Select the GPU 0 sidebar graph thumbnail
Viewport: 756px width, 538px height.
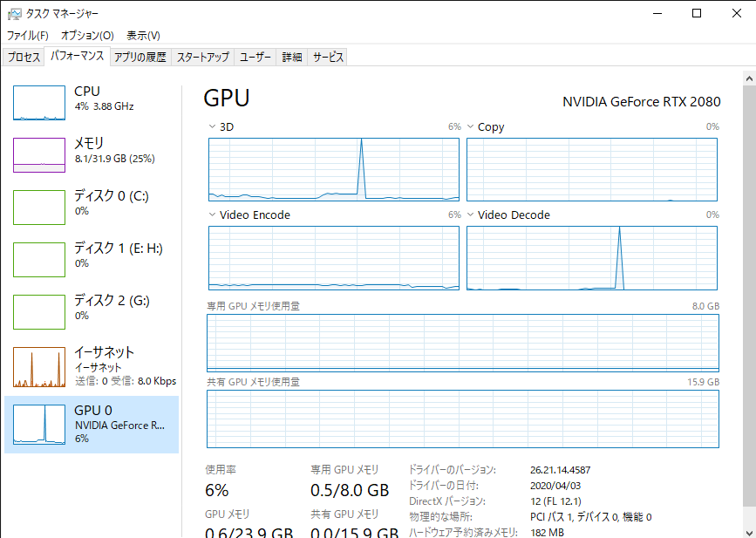[x=39, y=425]
